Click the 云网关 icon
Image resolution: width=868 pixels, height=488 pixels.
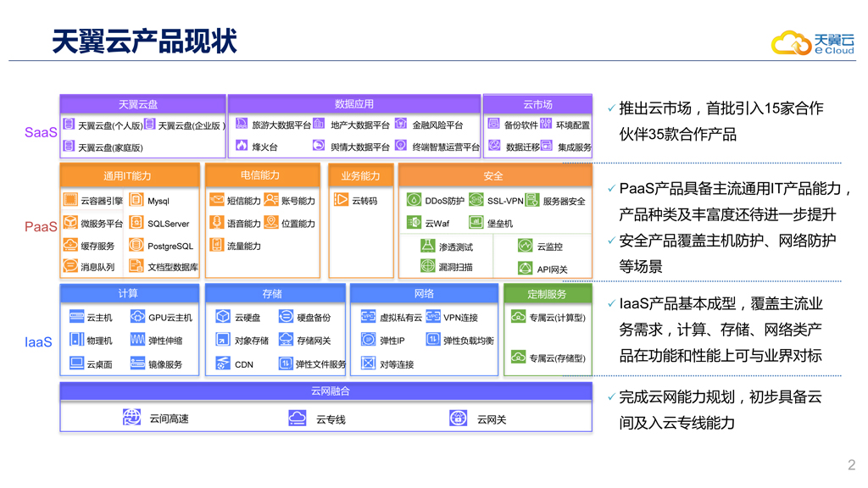(459, 418)
